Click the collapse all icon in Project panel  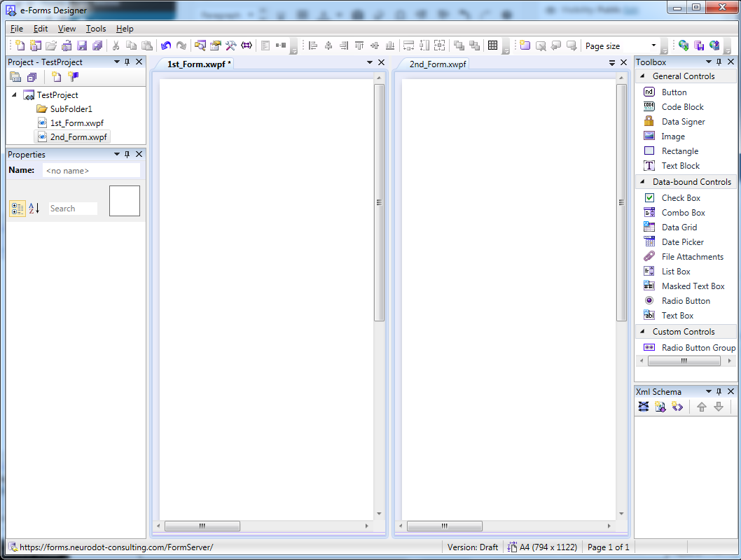(32, 76)
